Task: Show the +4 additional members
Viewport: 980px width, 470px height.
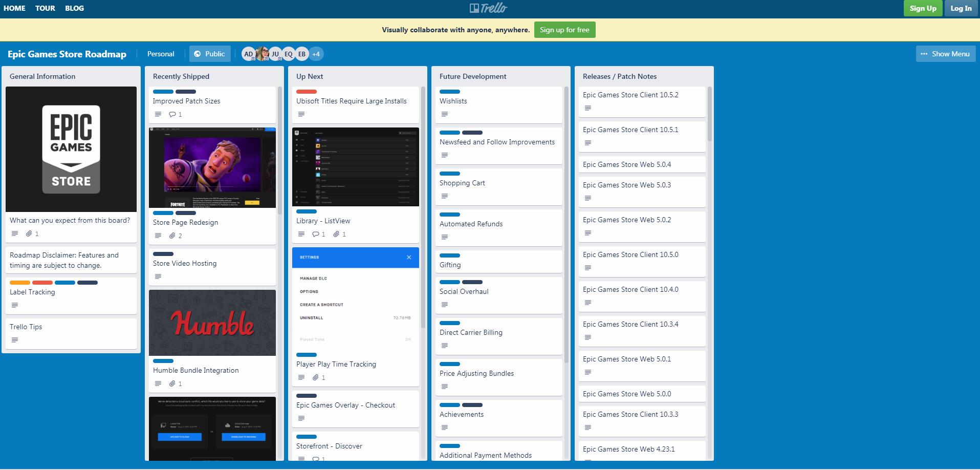Action: (x=316, y=54)
